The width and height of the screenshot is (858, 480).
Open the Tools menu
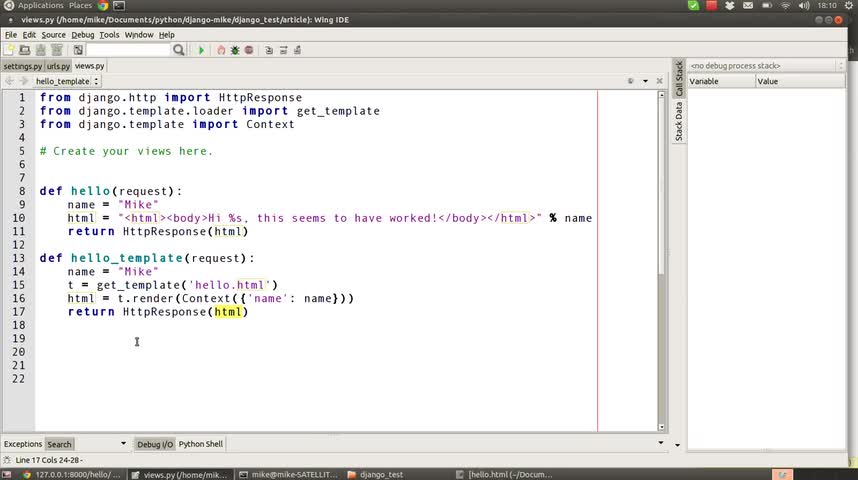click(x=109, y=34)
